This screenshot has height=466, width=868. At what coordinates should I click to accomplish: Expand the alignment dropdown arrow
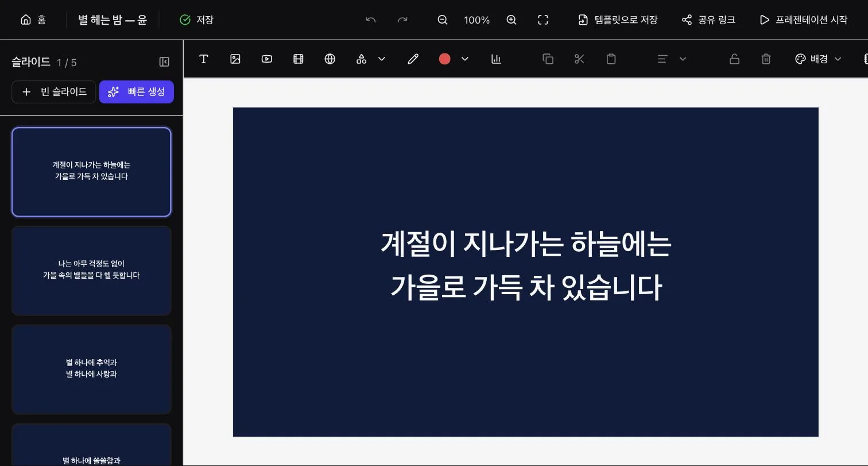[683, 59]
